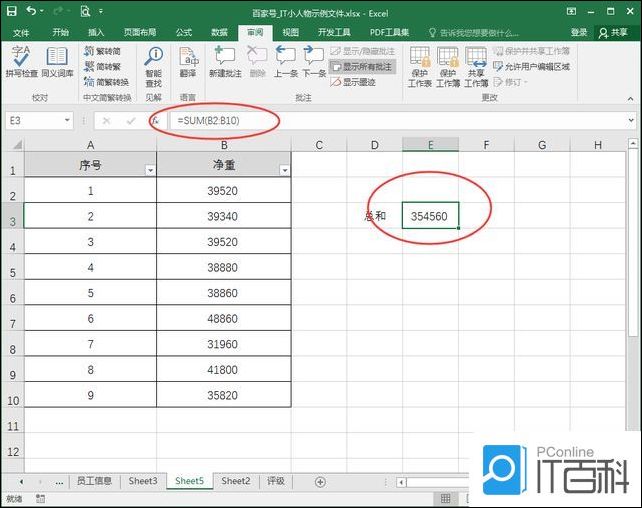Viewport: 642px width, 508px height.
Task: Open the 同义词库 thesaurus
Action: (57, 62)
